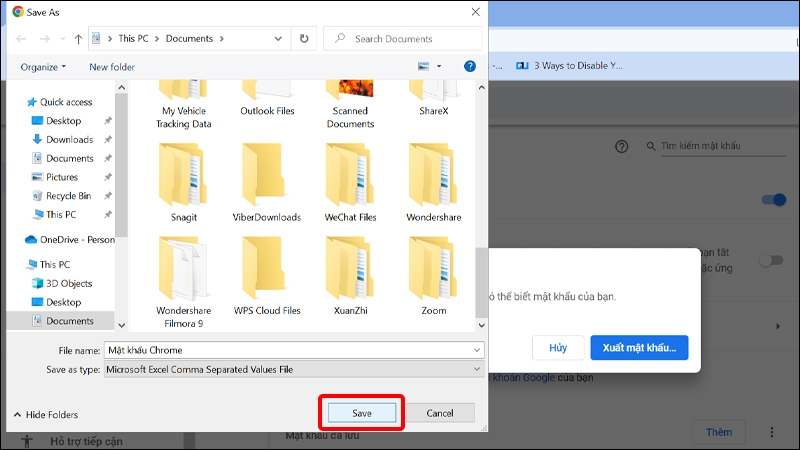
Task: Open Recycle Bin in the sidebar
Action: point(62,196)
